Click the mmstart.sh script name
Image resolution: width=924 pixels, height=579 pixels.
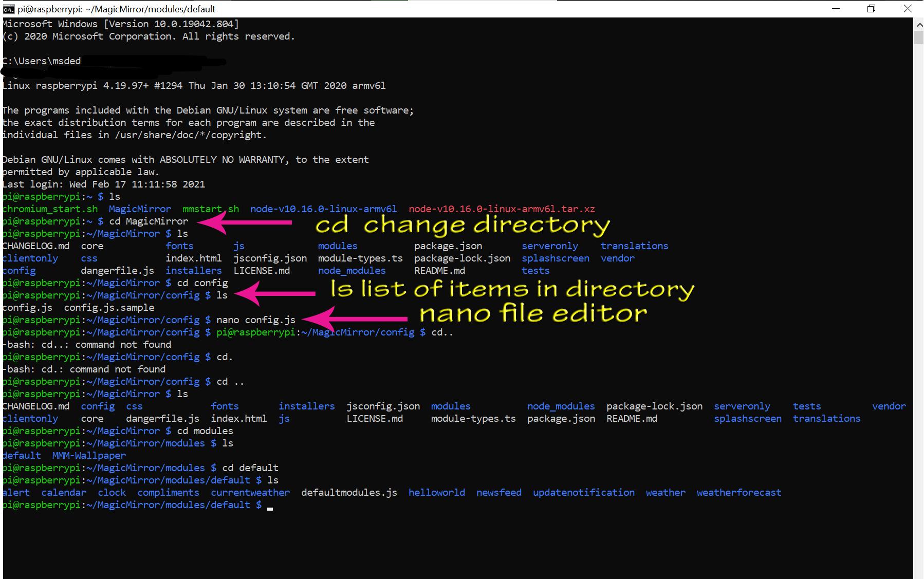(211, 209)
